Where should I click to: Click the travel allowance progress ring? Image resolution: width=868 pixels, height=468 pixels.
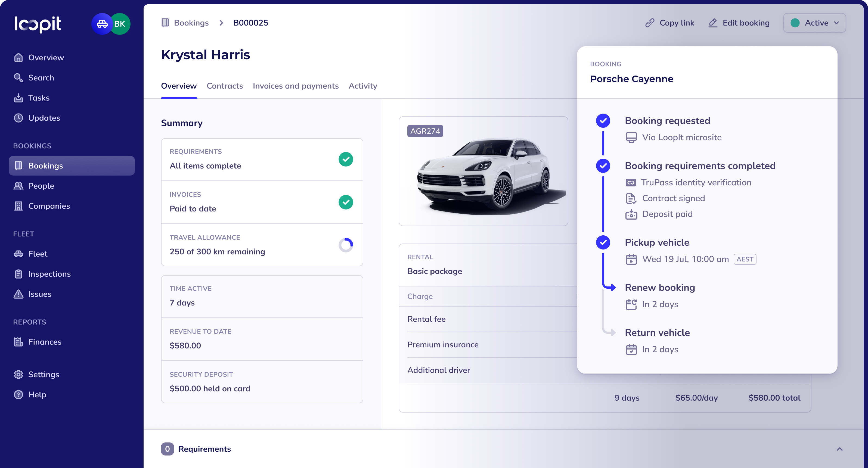pos(346,245)
